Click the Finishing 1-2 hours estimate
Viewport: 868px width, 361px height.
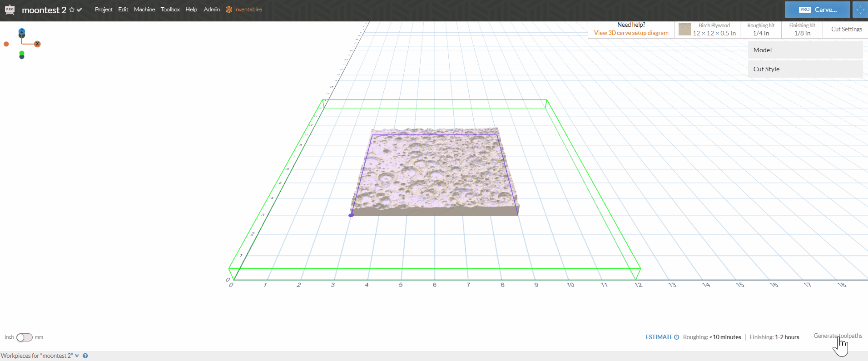[774, 337]
